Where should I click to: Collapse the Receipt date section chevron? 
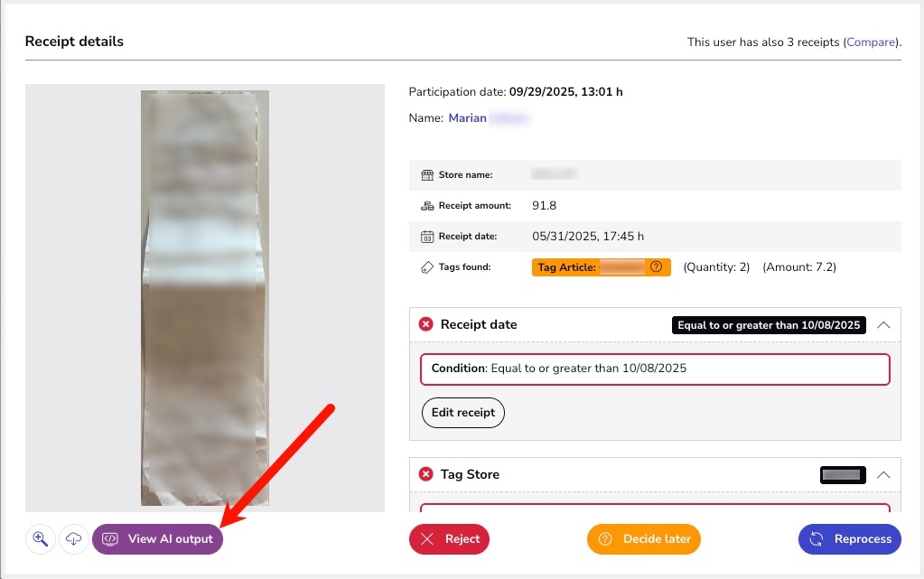[883, 324]
